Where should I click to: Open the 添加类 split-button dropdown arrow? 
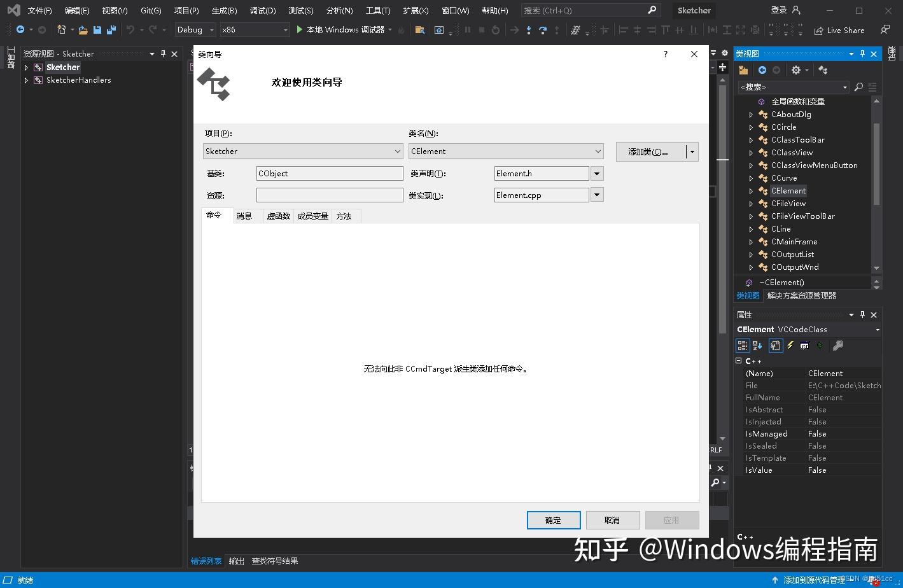coord(692,151)
